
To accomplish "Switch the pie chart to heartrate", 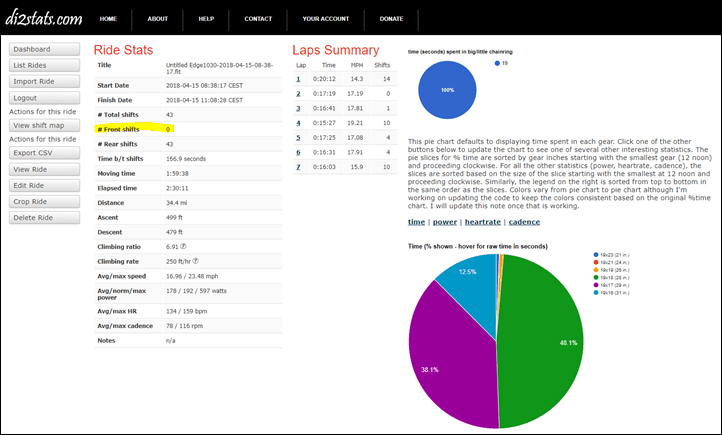I will pyautogui.click(x=483, y=222).
